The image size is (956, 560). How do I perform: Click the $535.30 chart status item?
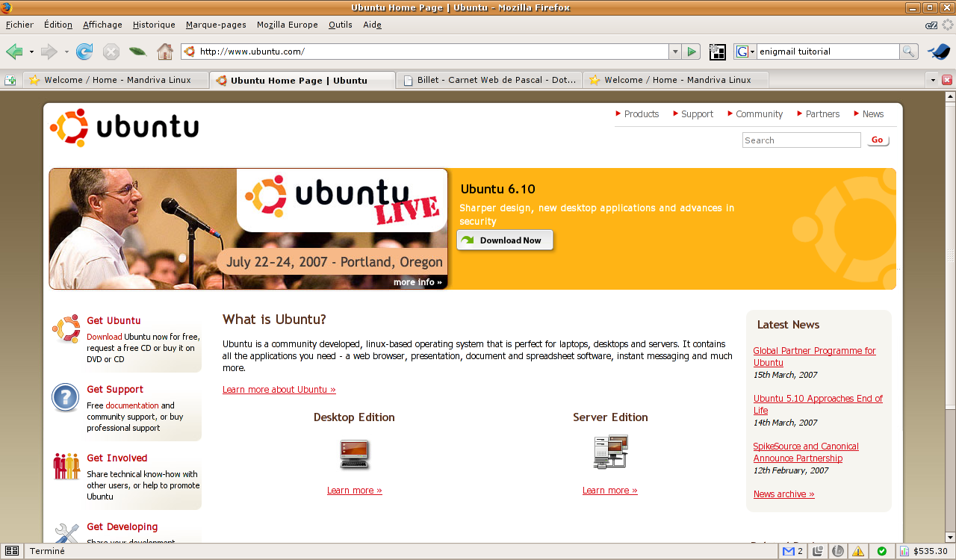pyautogui.click(x=924, y=551)
